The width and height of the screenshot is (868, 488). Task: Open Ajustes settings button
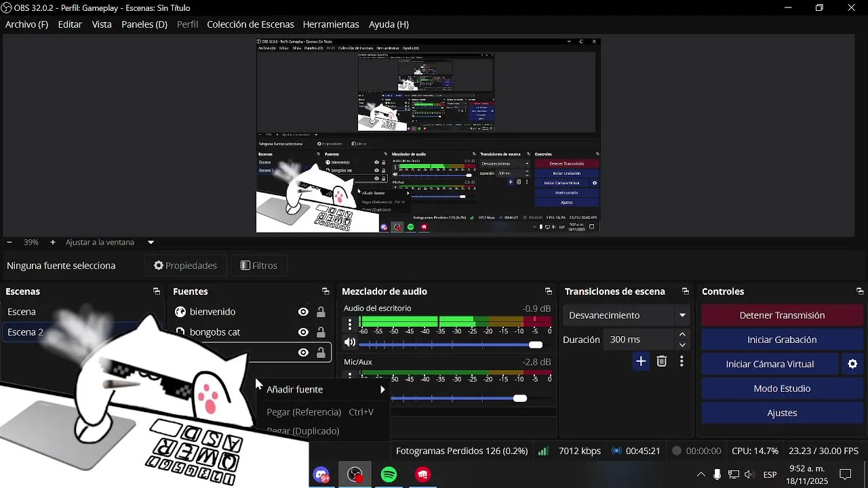tap(782, 413)
